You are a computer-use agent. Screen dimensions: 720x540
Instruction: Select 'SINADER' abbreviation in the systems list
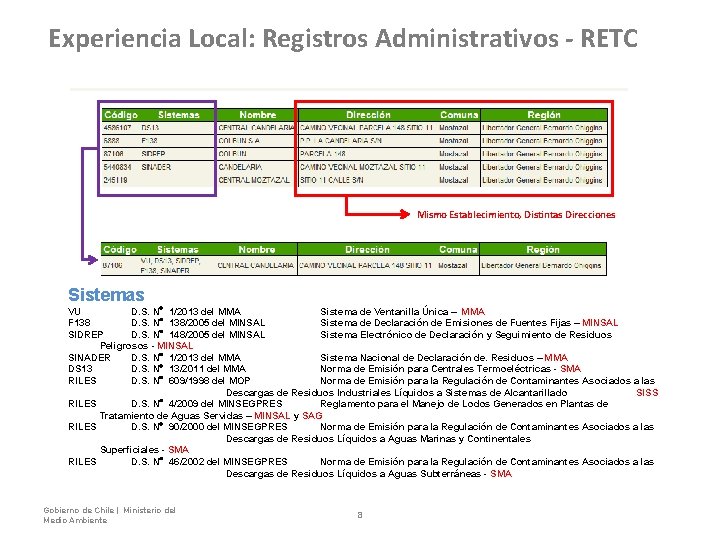(x=90, y=358)
